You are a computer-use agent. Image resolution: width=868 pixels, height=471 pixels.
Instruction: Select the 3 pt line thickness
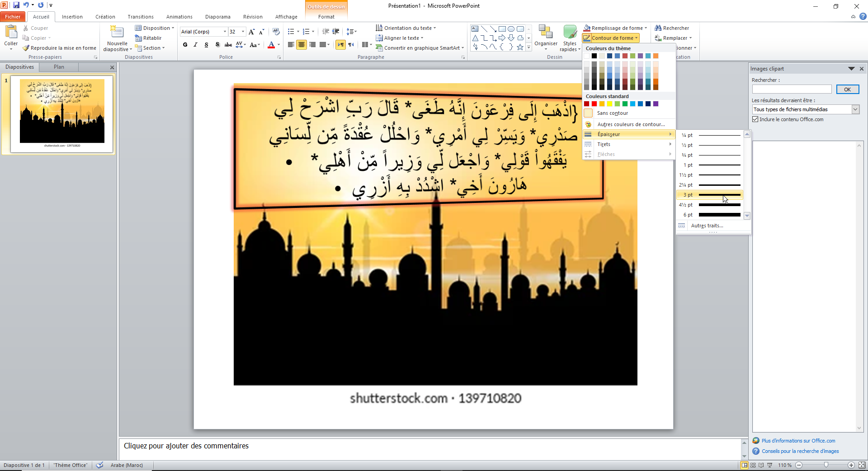[710, 195]
